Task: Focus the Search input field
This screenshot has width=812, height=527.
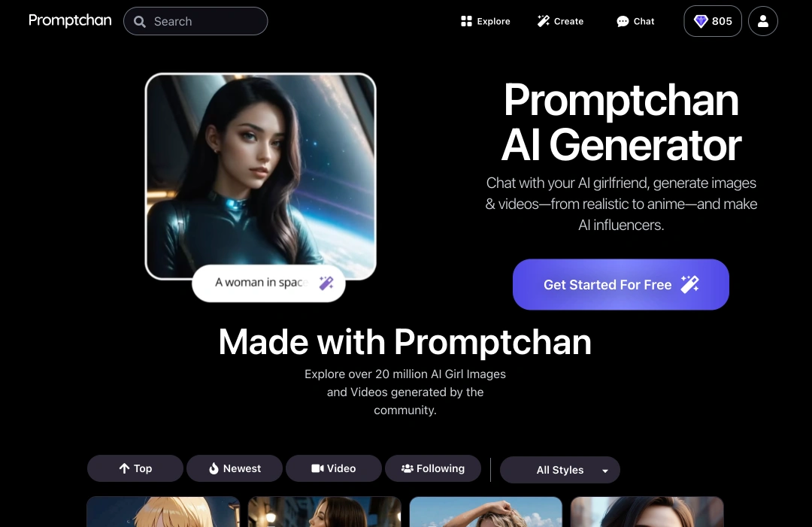Action: [x=195, y=21]
